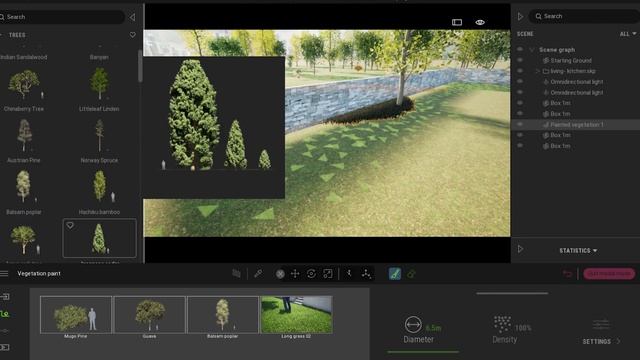Expand the Scene panel with the arrow by Search

pos(520,16)
